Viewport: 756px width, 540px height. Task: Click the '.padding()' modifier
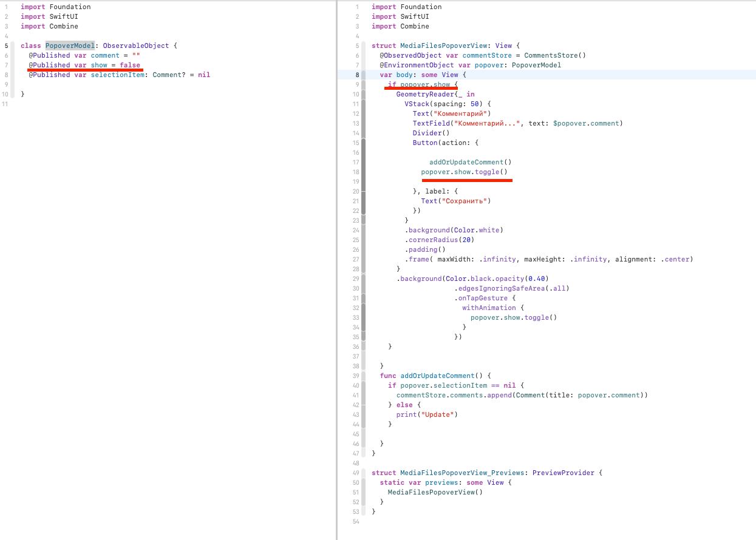click(x=425, y=249)
